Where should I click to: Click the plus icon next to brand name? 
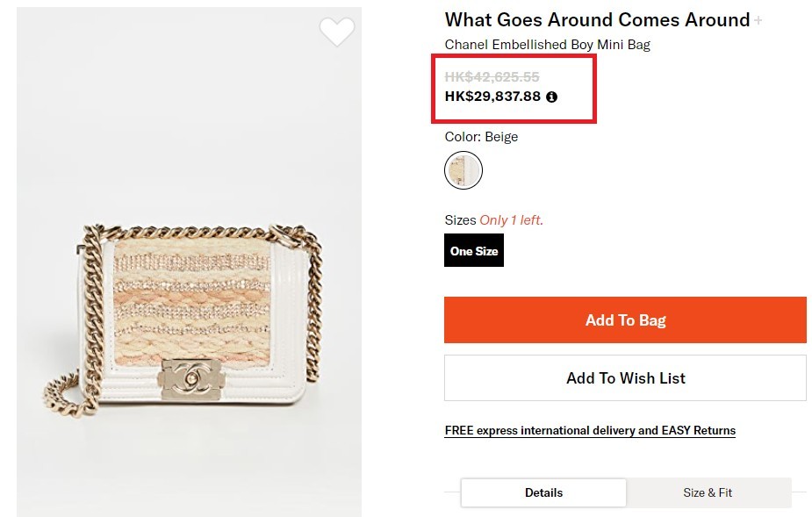(x=758, y=20)
